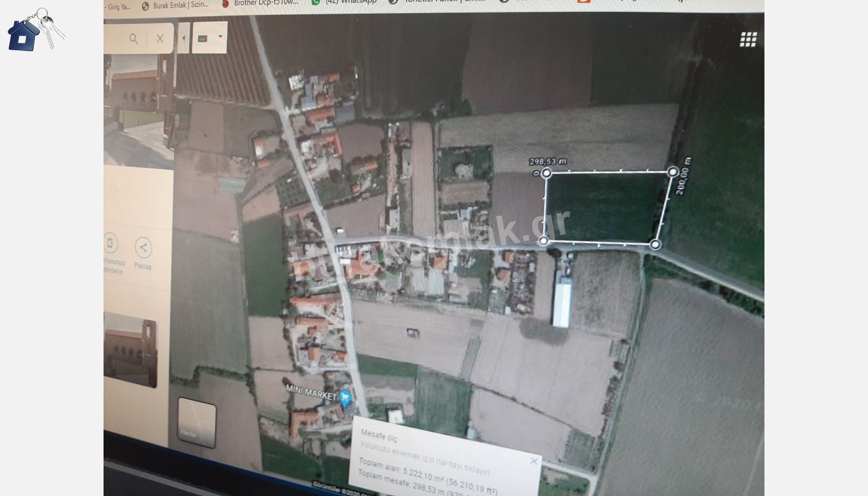Open the place photo thumbnail in side panel
Image resolution: width=868 pixels, height=496 pixels.
(130, 349)
